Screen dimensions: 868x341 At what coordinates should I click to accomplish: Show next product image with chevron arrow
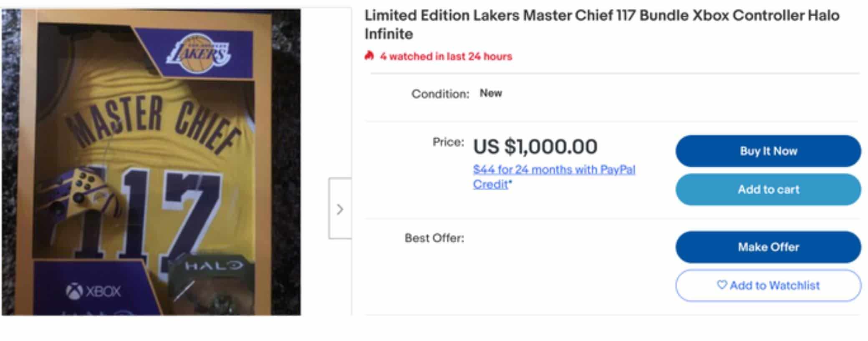click(x=340, y=209)
